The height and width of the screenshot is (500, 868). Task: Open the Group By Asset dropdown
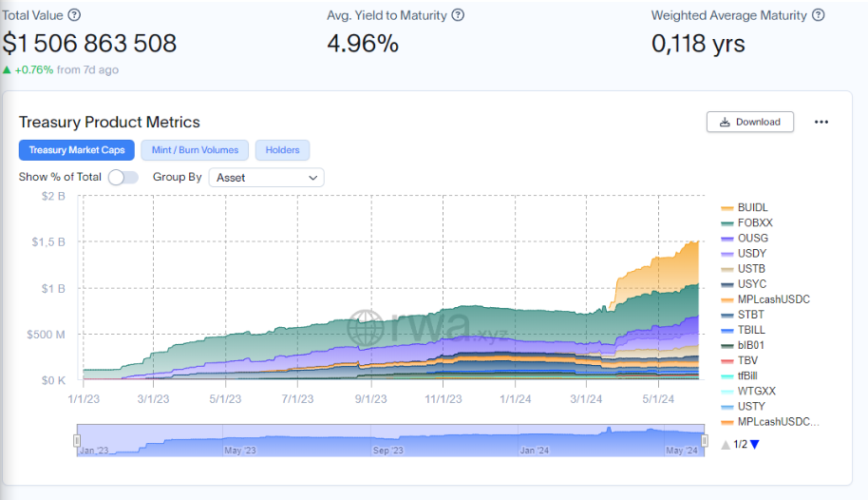pos(266,178)
